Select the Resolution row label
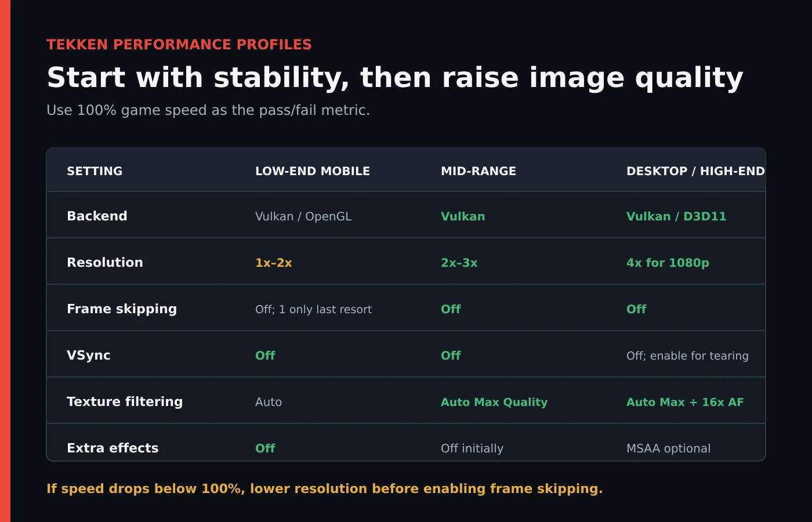812x522 pixels. coord(105,262)
